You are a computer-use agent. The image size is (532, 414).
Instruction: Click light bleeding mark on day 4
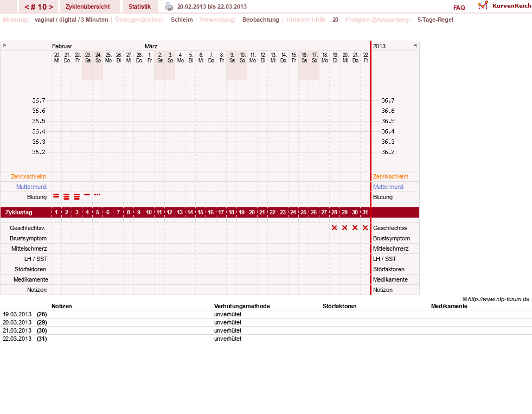[87, 194]
